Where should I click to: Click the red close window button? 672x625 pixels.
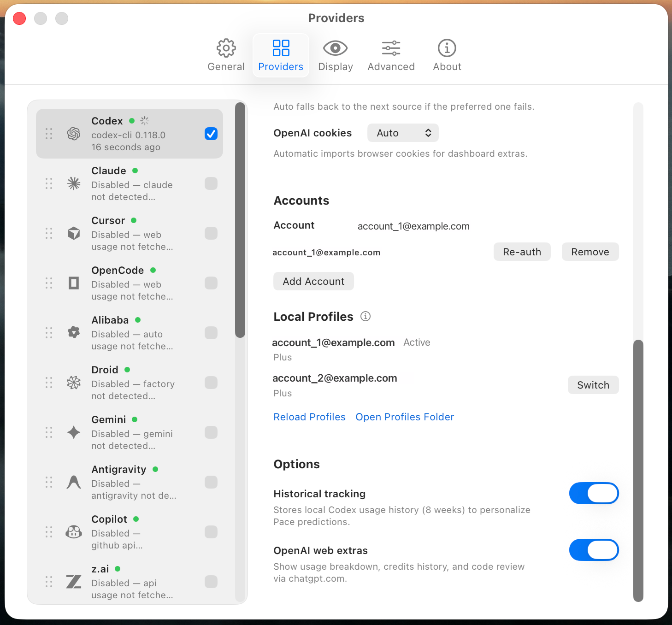tap(19, 18)
